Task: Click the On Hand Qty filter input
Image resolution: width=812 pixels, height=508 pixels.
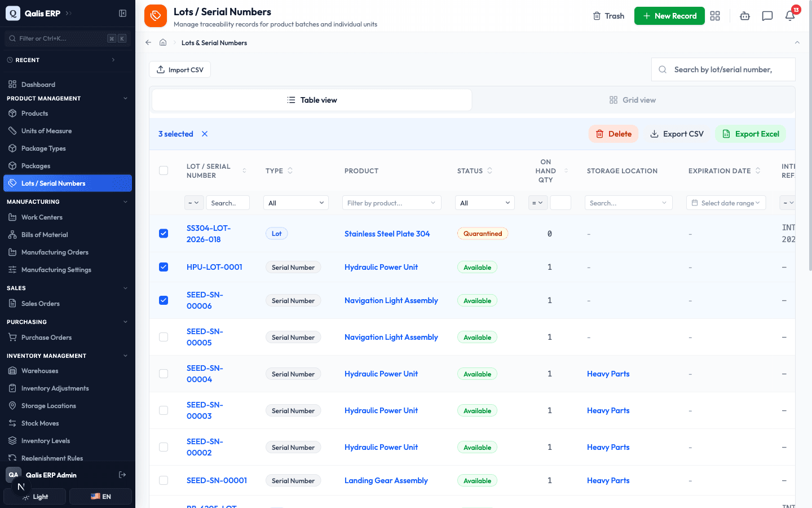Action: [561, 203]
